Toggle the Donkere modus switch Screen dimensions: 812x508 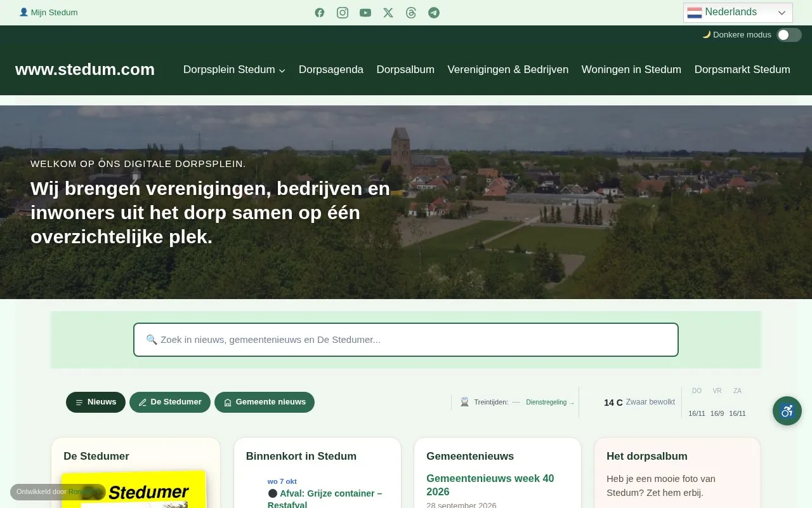click(789, 35)
